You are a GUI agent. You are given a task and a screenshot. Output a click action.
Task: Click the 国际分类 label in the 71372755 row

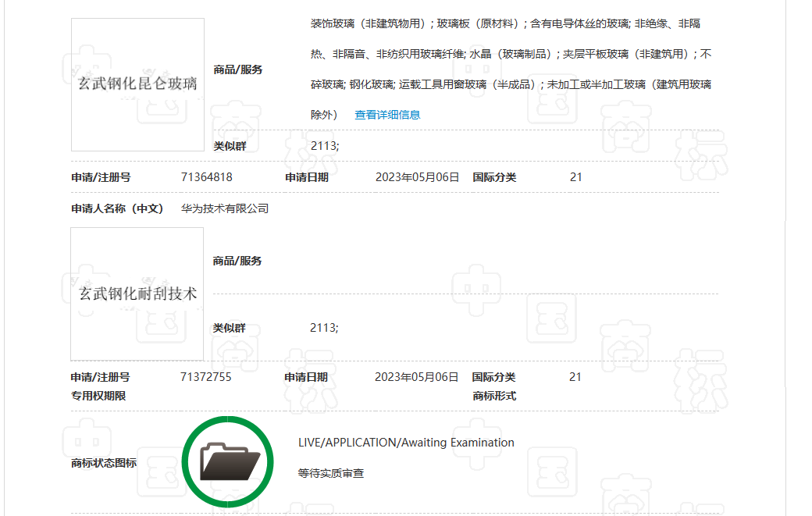[494, 377]
